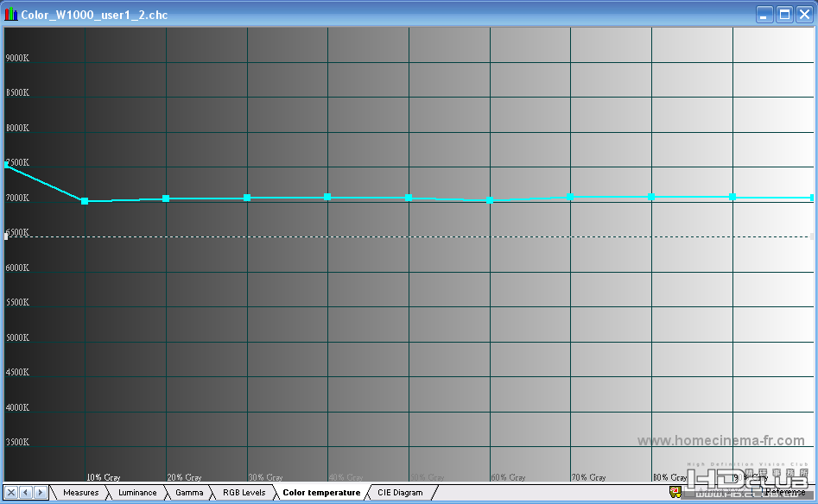The image size is (818, 504).
Task: Select the 90% Gray data point on the curve
Action: coord(732,197)
